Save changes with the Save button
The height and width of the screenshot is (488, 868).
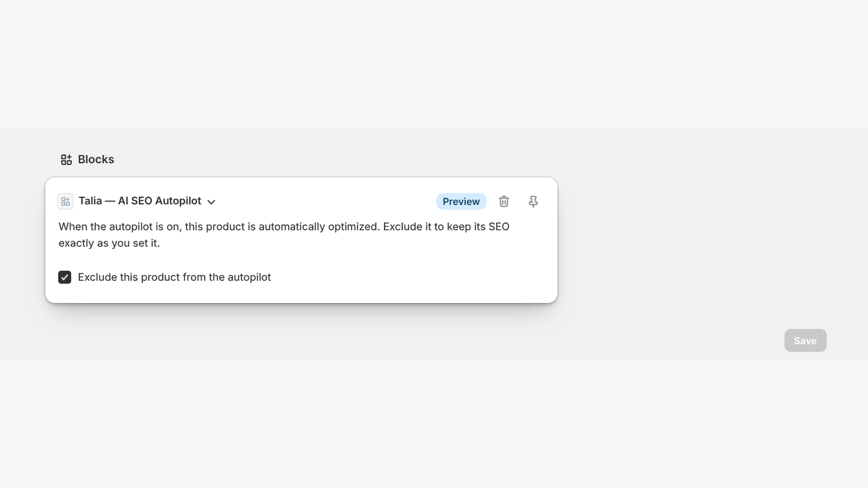[805, 341]
